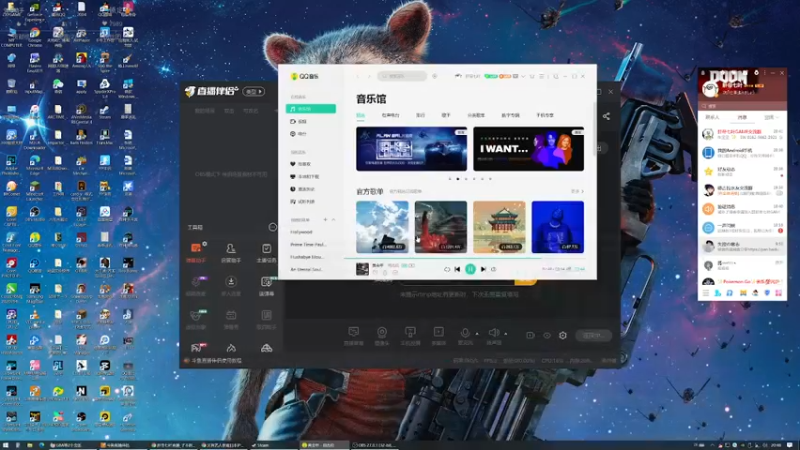Switch to 精选 tab in 音乐馆
Image resolution: width=800 pixels, height=450 pixels.
[360, 115]
